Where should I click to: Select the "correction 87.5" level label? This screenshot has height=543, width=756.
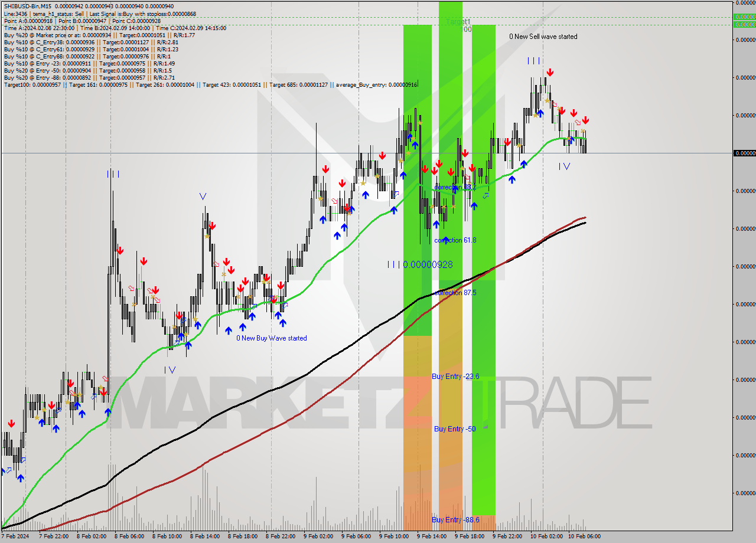pyautogui.click(x=455, y=293)
